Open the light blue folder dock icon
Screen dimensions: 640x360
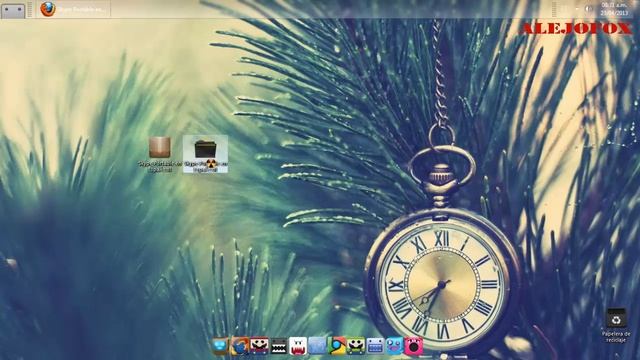[x=317, y=346]
